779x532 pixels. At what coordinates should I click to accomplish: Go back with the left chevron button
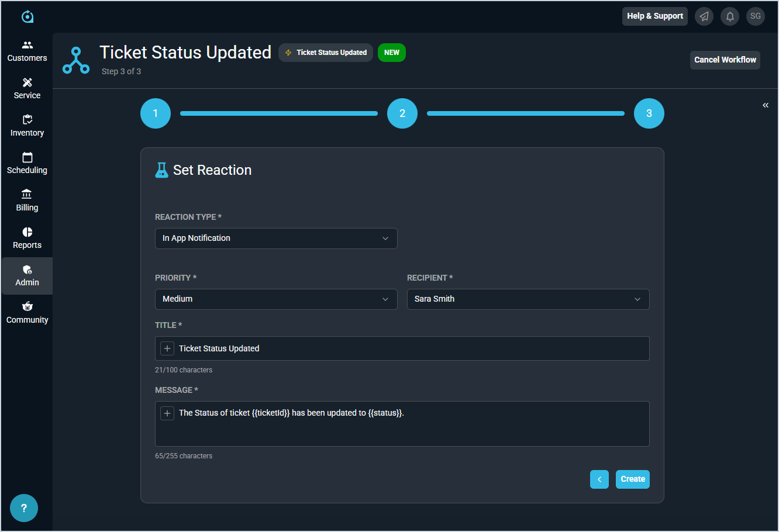click(599, 479)
